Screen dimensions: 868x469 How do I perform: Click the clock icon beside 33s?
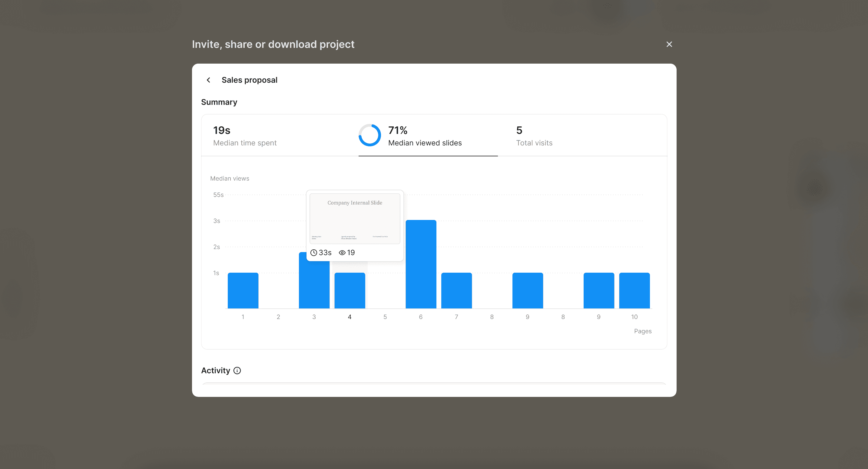click(x=314, y=253)
